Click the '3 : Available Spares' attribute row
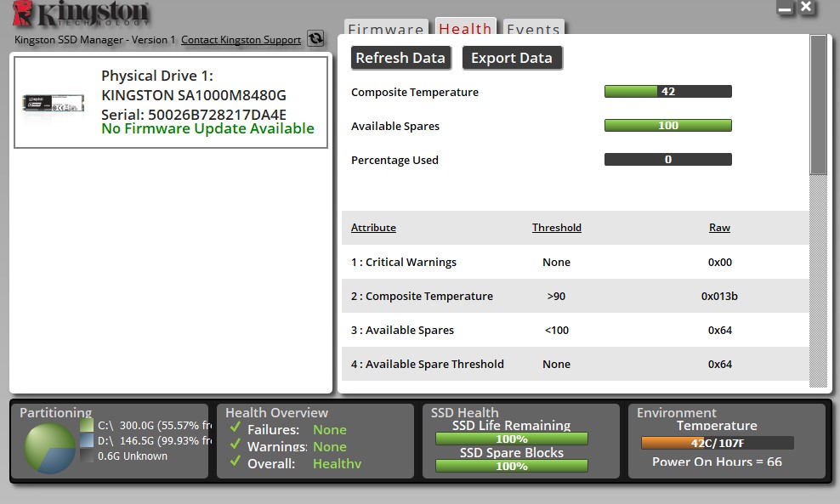Viewport: 840px width, 504px height. click(575, 330)
